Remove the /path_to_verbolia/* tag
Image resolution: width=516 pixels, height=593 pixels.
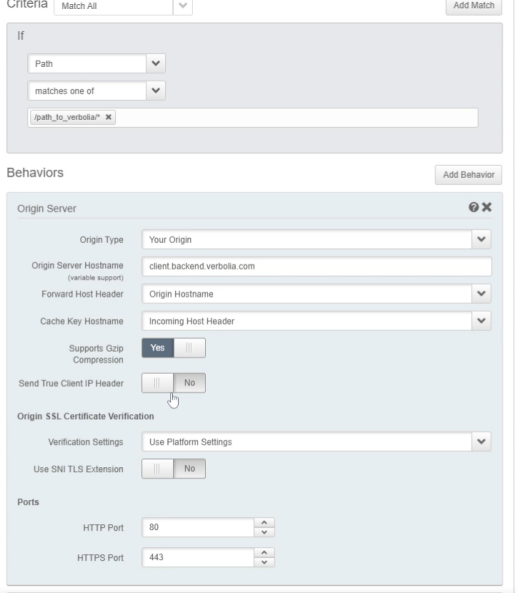108,117
